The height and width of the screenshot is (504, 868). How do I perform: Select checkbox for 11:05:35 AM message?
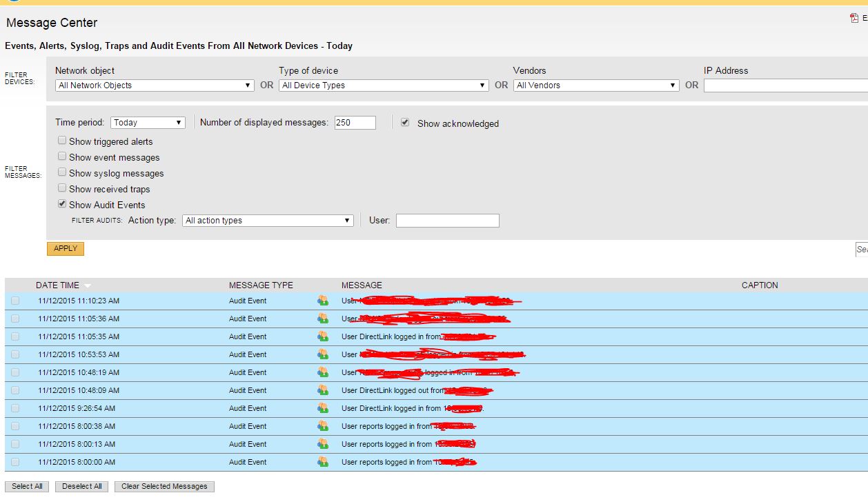[x=15, y=336]
